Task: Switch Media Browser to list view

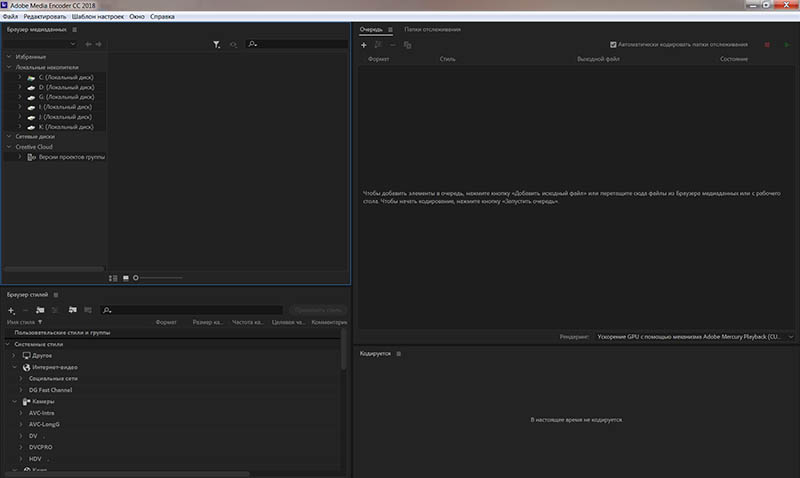Action: point(113,278)
